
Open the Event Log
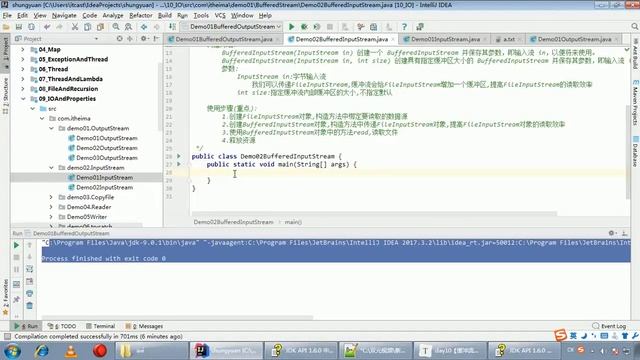click(609, 326)
